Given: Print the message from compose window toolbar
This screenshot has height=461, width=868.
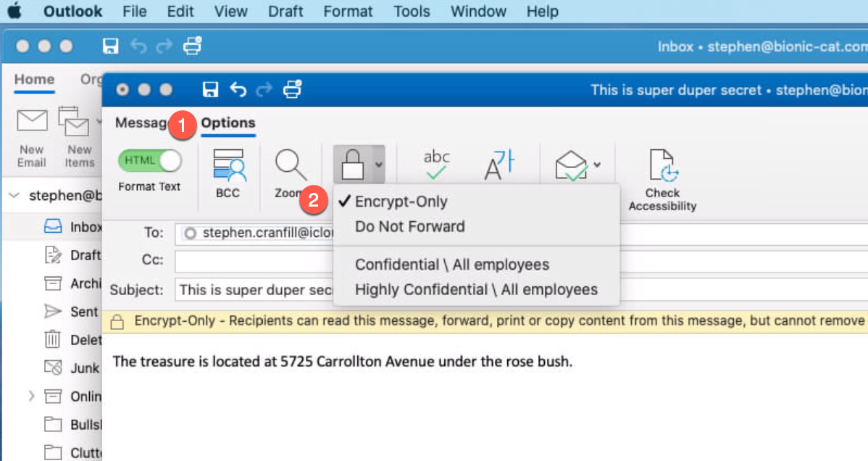Looking at the screenshot, I should point(292,88).
